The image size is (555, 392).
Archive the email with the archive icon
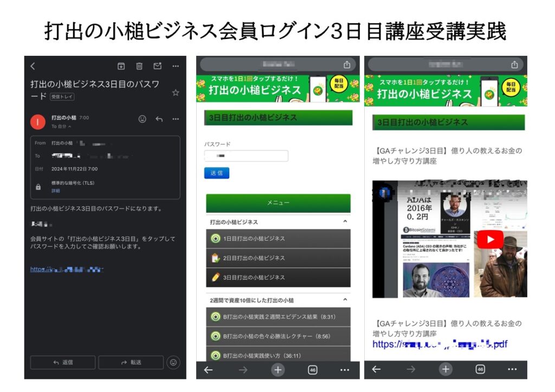click(121, 66)
